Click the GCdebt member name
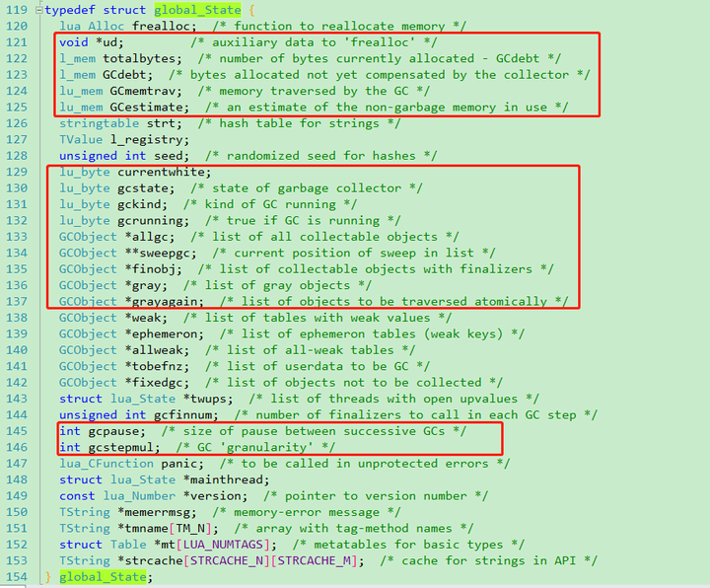This screenshot has height=588, width=710. pos(124,75)
